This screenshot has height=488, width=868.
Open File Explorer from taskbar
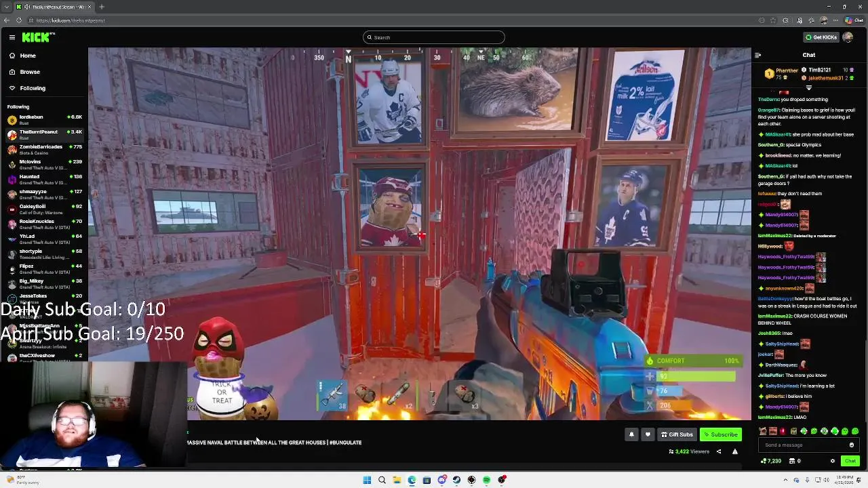[x=397, y=480]
